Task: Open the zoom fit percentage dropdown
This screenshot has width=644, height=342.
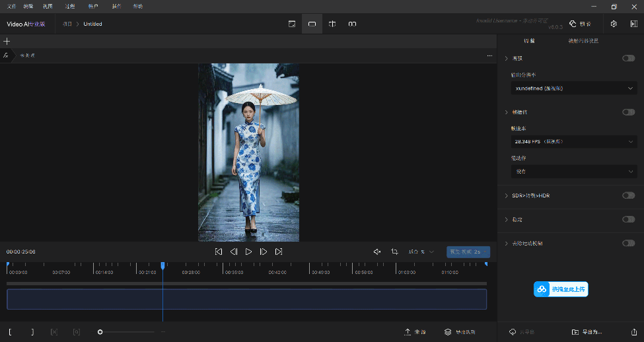Action: (421, 252)
